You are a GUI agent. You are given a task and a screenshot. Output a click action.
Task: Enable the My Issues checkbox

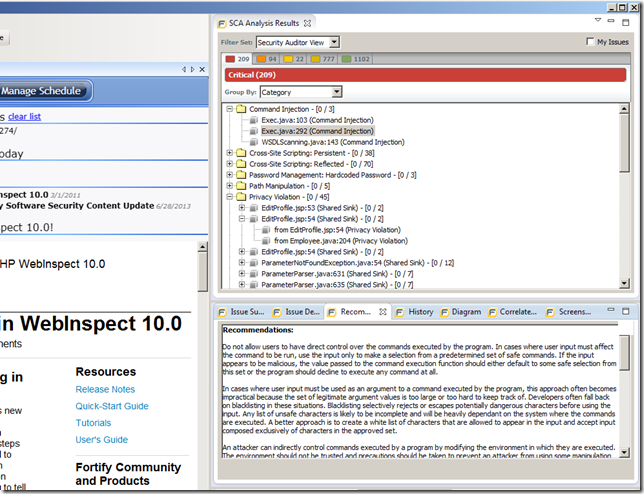tap(590, 41)
